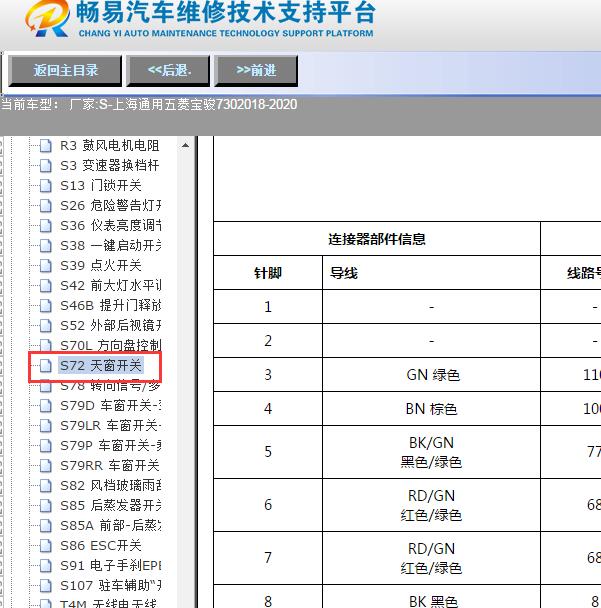Click the BK/GN 黑色/绿色 wire cell
601x608 pixels.
click(431, 452)
